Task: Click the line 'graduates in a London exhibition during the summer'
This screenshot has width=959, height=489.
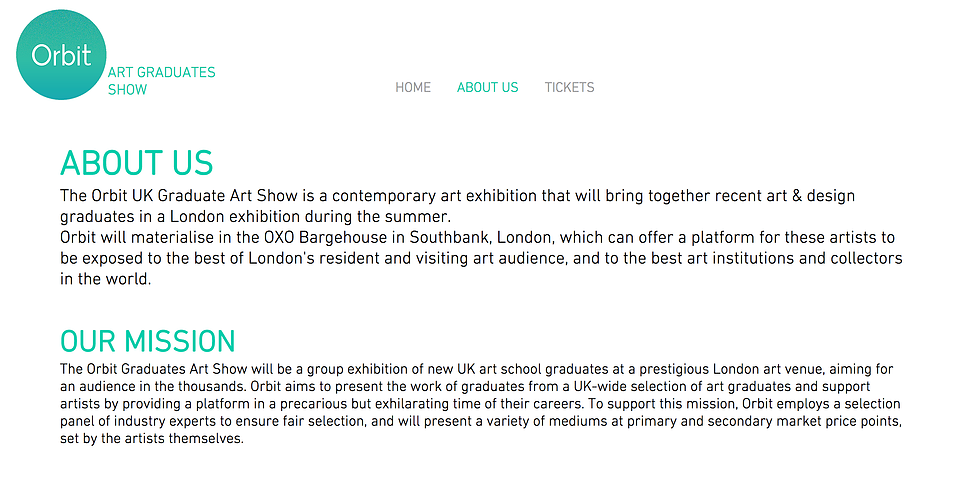Action: click(x=255, y=217)
